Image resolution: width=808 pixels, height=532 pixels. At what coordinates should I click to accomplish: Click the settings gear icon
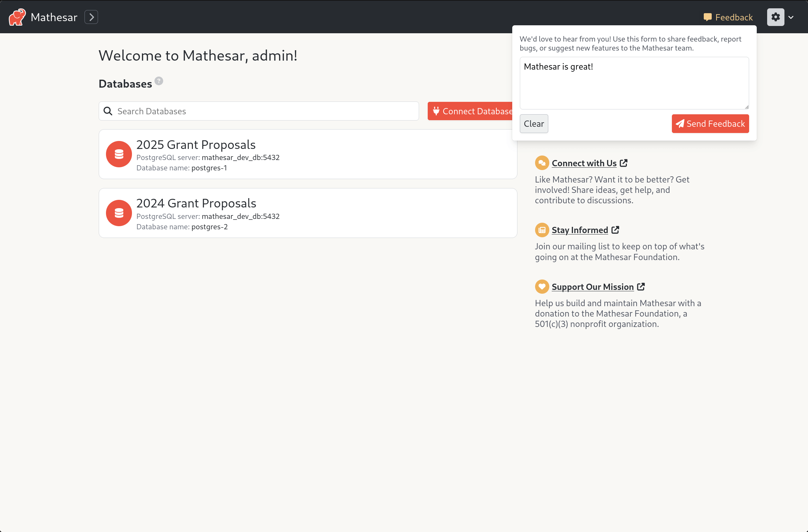[x=776, y=17]
